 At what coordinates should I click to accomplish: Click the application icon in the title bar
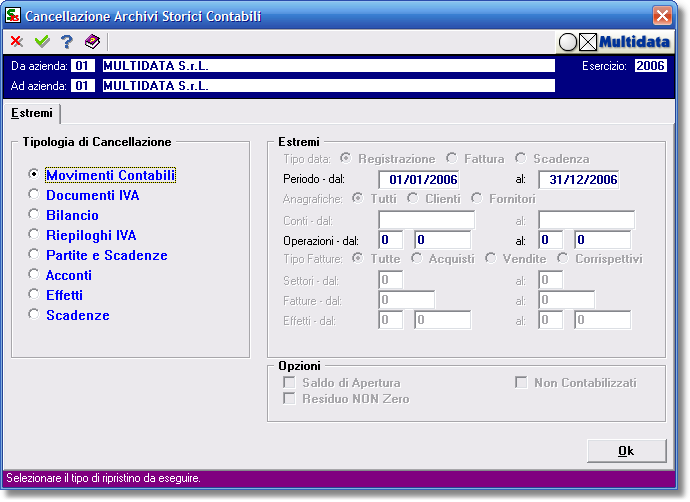(12, 15)
